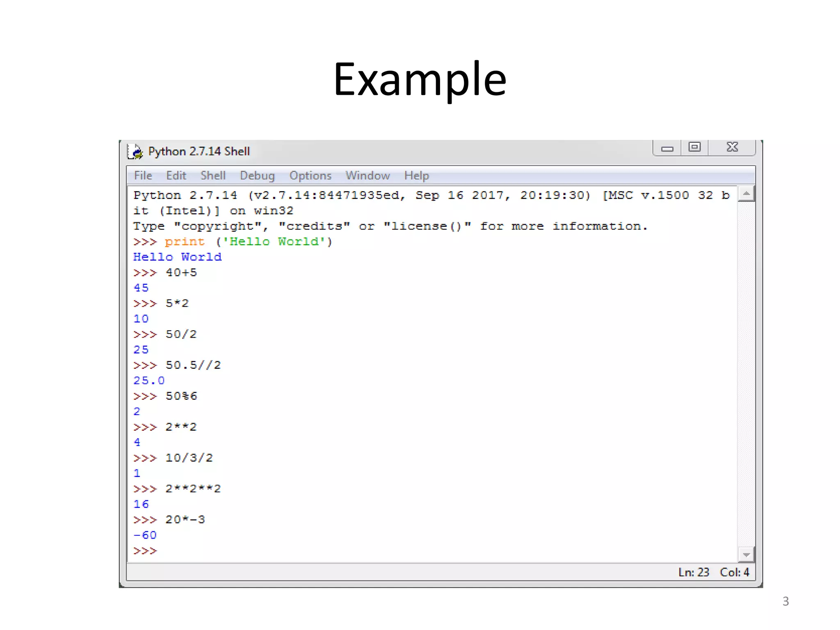Click the output value 16
The image size is (840, 630).
(141, 504)
